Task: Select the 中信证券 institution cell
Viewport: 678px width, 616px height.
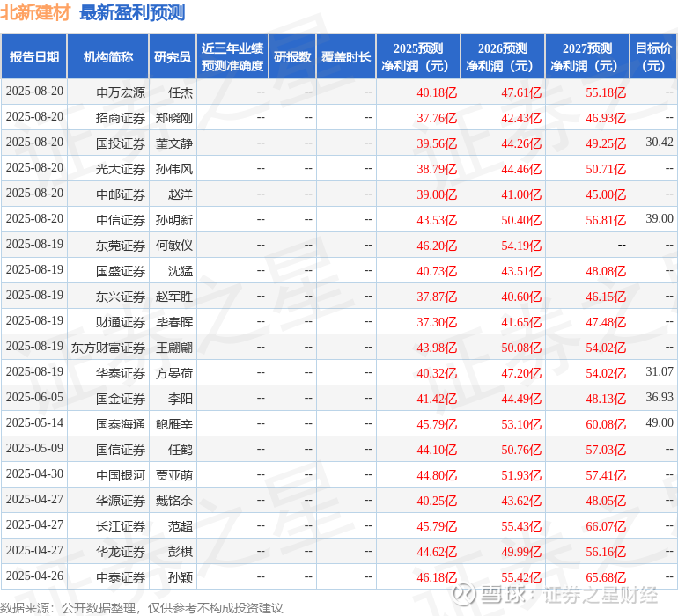Action: point(108,220)
